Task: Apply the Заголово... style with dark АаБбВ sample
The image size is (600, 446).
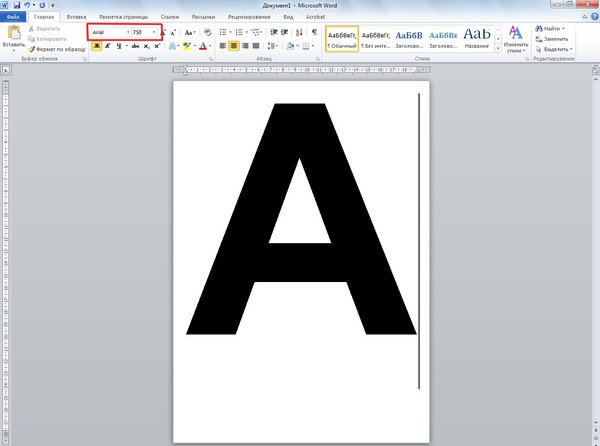Action: 409,39
